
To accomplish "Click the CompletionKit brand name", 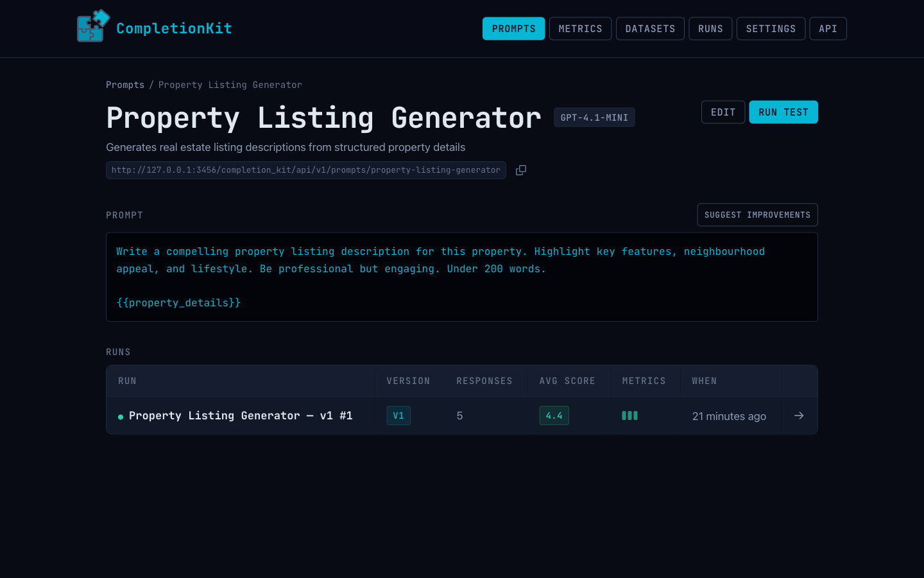I will [174, 28].
